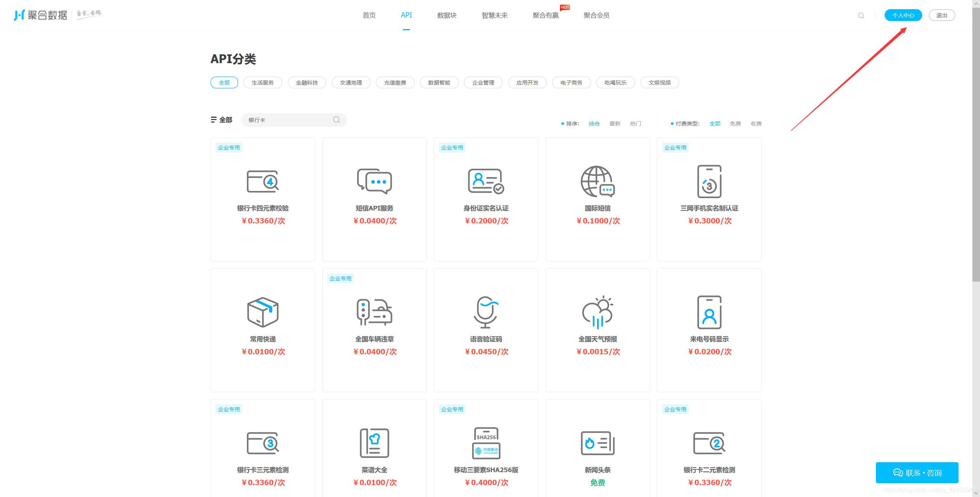Open the voice verification microphone icon
Image resolution: width=980 pixels, height=497 pixels.
tap(486, 312)
